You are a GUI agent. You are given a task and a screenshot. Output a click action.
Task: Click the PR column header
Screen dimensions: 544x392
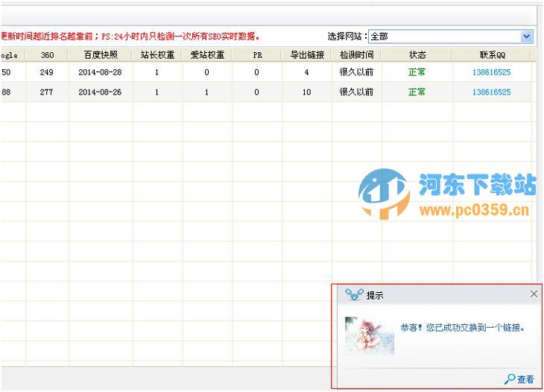(257, 55)
